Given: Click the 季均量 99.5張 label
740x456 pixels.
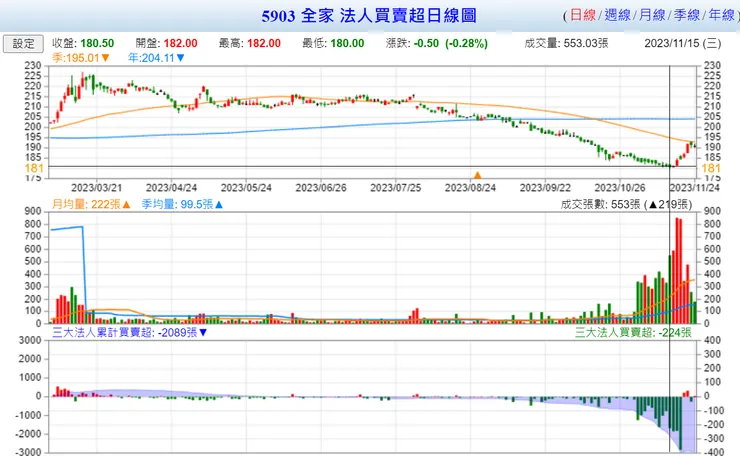Looking at the screenshot, I should [x=182, y=204].
